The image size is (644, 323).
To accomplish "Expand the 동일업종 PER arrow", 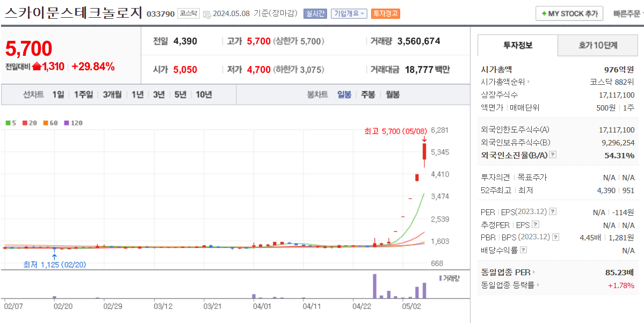I will tap(534, 272).
